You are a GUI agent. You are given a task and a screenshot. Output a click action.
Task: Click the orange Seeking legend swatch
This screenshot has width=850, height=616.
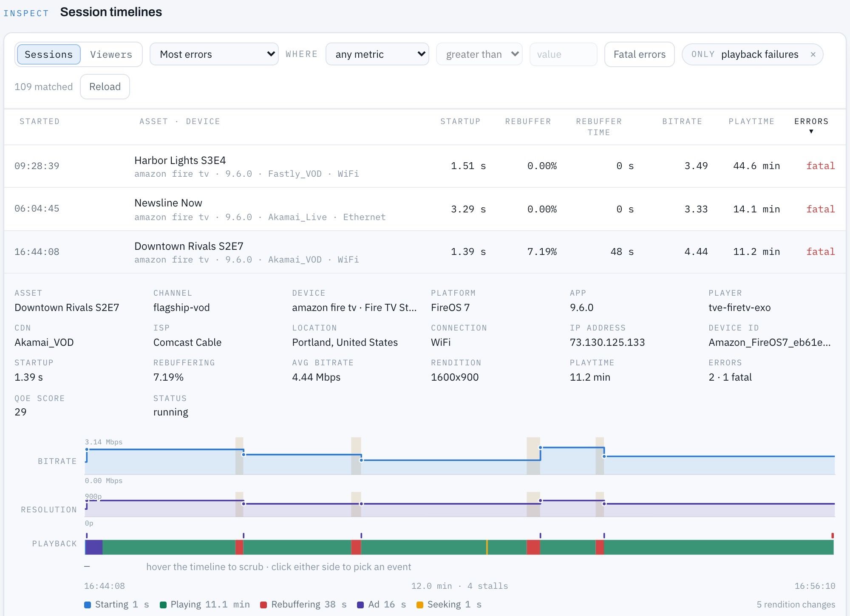(420, 605)
